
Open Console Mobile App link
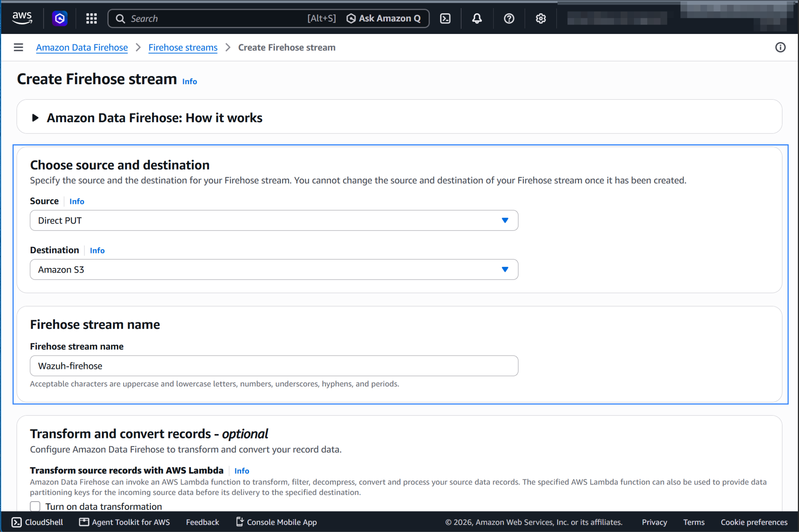point(276,522)
